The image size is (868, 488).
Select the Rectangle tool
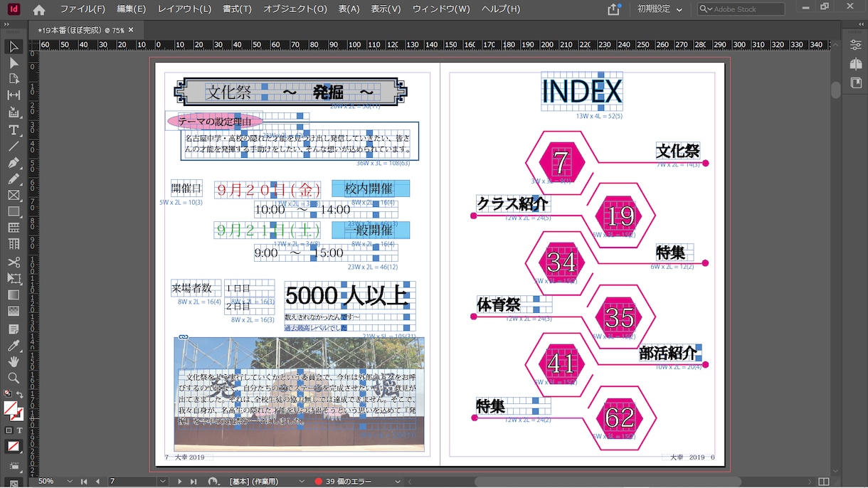[x=14, y=211]
